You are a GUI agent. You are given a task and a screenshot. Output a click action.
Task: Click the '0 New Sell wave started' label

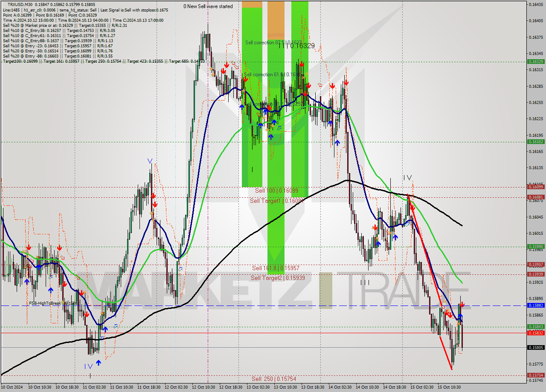[x=208, y=6]
